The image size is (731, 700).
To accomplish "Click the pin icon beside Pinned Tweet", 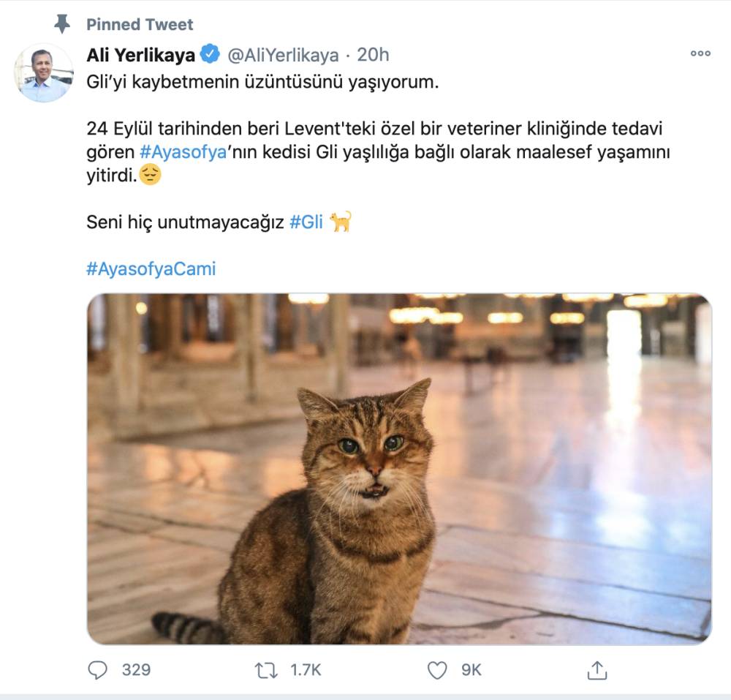I will [62, 24].
